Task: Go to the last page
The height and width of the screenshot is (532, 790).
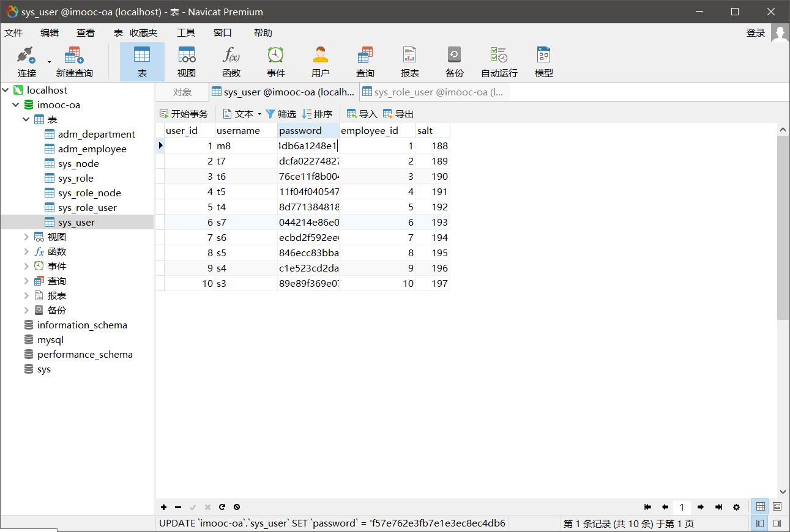Action: [718, 507]
